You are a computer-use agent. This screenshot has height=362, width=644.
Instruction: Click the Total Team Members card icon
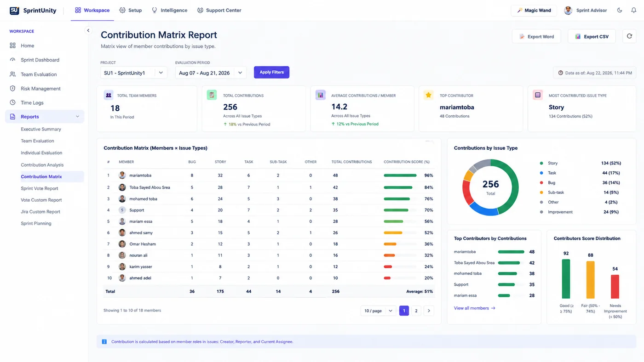tap(109, 96)
